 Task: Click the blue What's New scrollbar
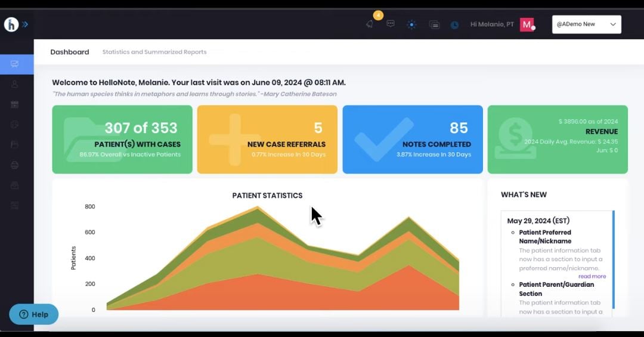613,259
